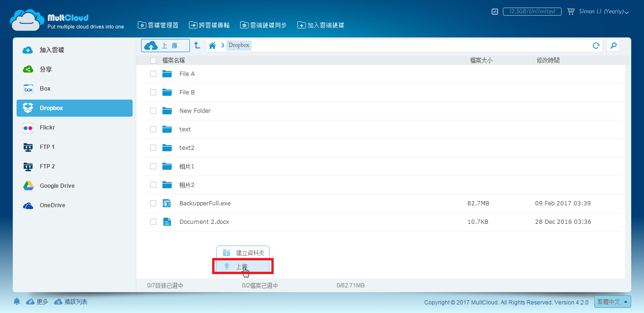Click the 28 Dec 2016 03:36 date
Screen dimensions: 644x313
(x=563, y=221)
